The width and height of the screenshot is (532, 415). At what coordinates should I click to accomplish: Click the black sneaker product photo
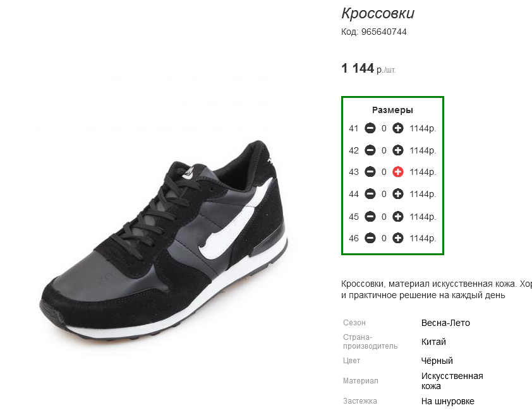click(x=164, y=240)
